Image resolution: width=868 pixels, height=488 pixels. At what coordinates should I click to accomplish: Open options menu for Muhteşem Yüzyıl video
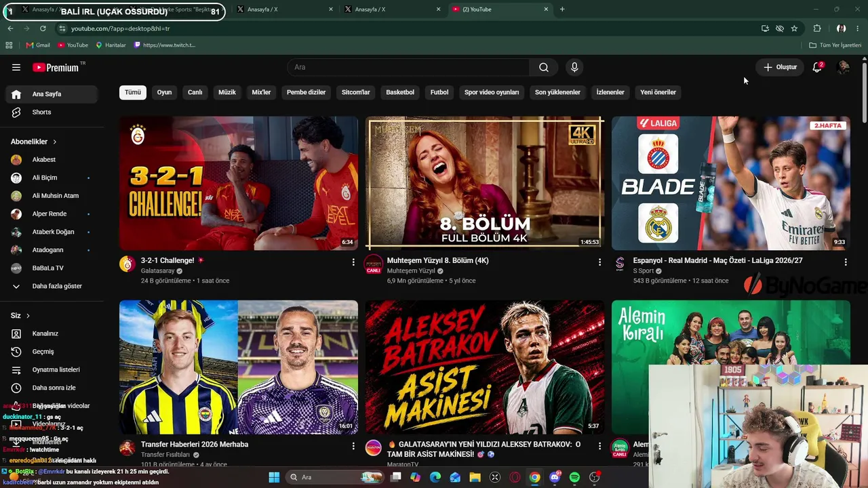(599, 262)
